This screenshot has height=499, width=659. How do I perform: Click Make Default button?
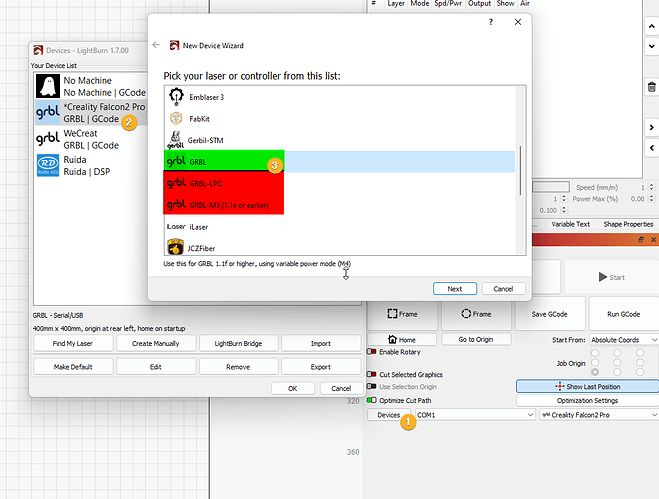73,367
